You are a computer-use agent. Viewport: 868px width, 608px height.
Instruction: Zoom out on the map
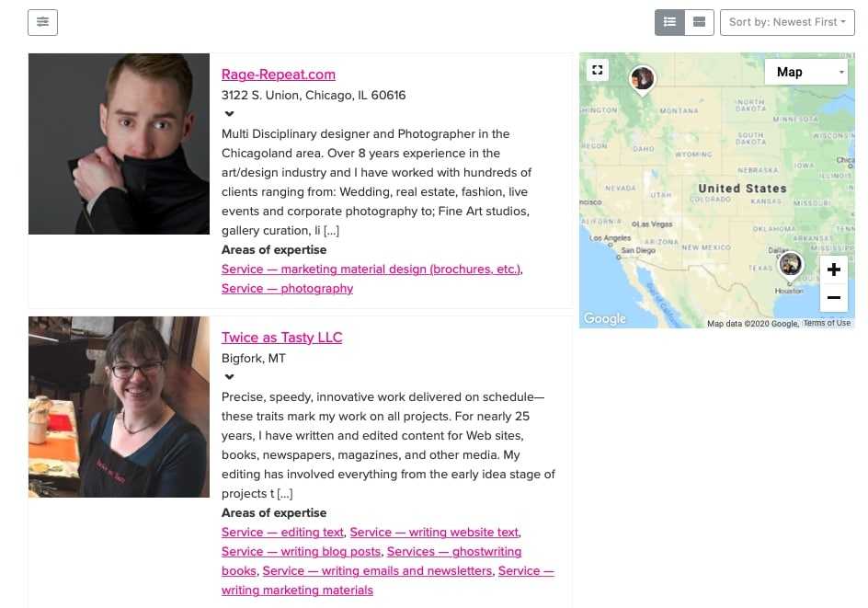[834, 297]
